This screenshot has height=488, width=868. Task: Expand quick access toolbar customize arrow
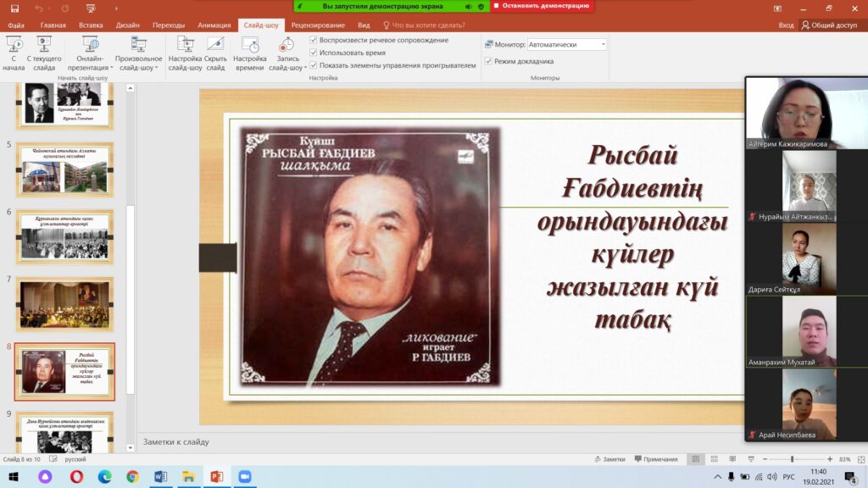116,8
